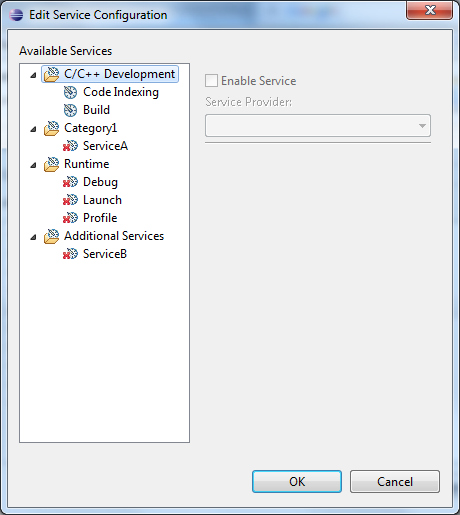460x515 pixels.
Task: Collapse the C/C++ Development category
Action: [x=33, y=75]
